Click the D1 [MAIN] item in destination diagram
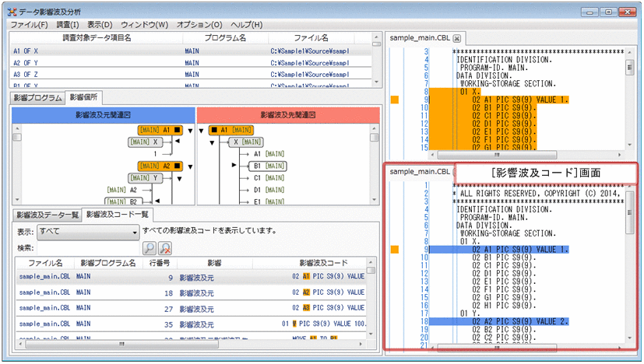Image resolution: width=644 pixels, height=364 pixels. [x=269, y=190]
